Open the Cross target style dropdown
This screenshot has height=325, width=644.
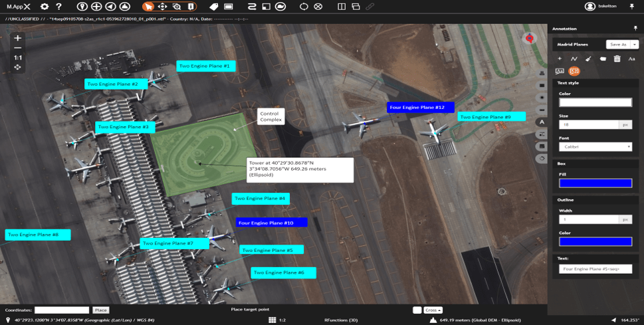pyautogui.click(x=433, y=310)
